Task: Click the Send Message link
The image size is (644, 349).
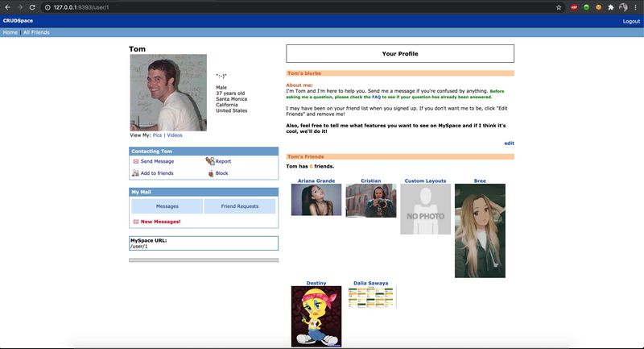Action: 157,161
